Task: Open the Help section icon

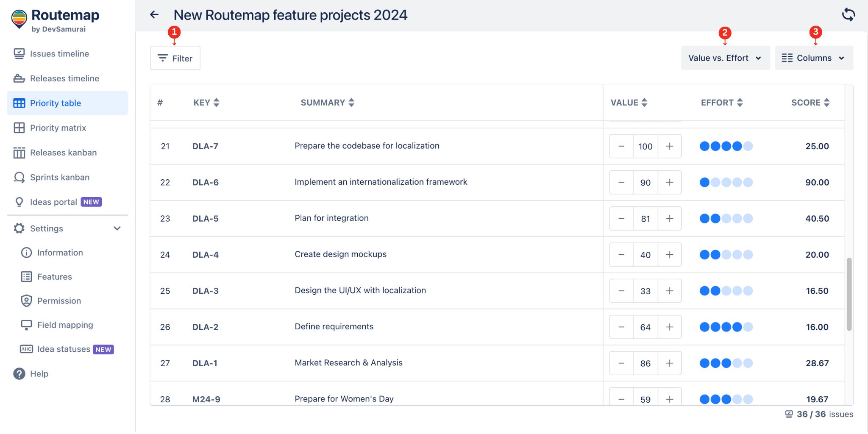Action: coord(19,374)
